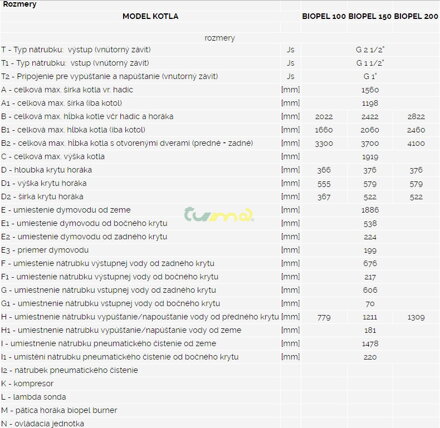
Task: Select the value '2460' in B1 row
Action: coord(416,130)
